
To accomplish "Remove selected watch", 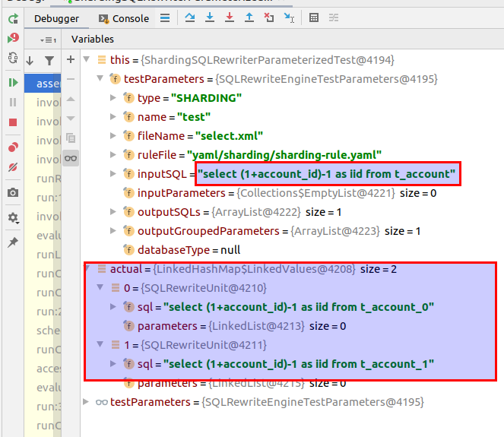I will tap(71, 79).
